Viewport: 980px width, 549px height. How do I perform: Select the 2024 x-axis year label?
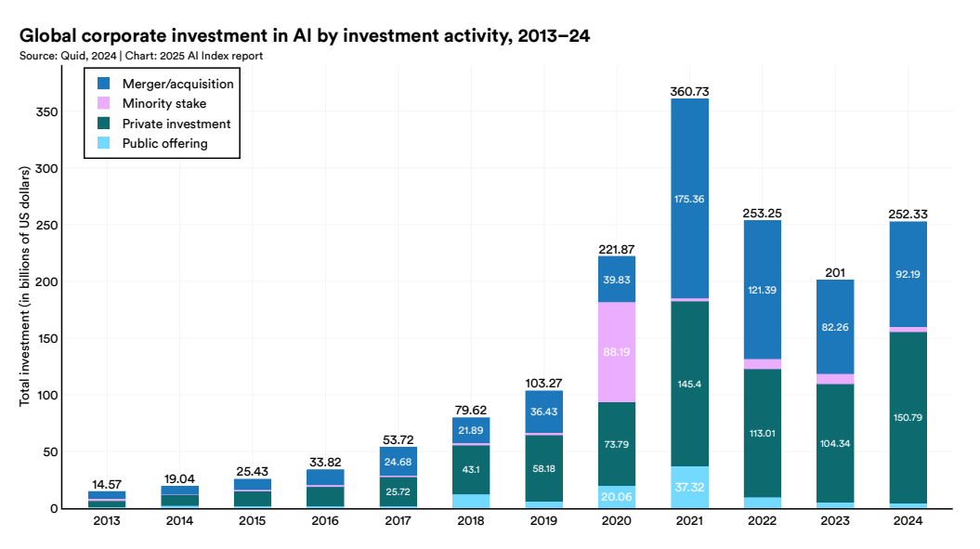pyautogui.click(x=908, y=522)
